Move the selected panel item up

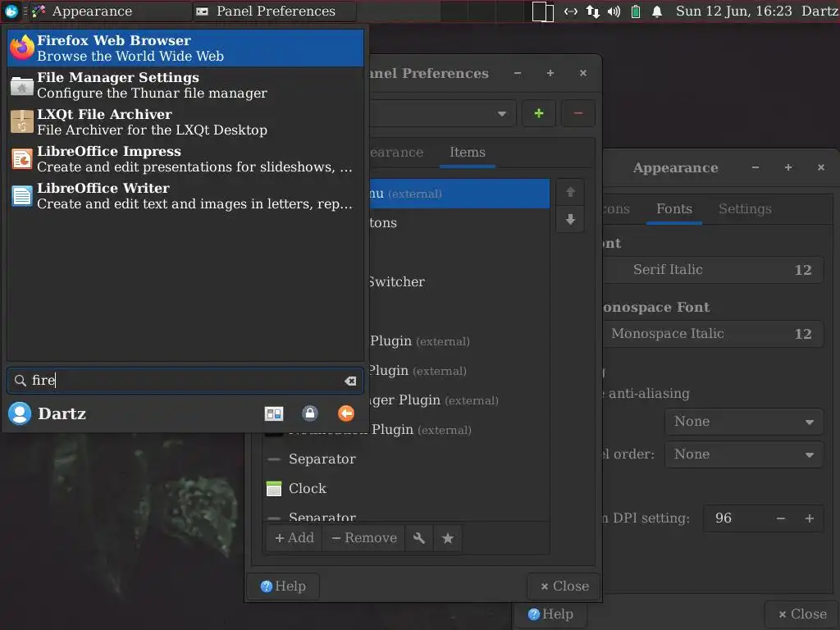(571, 192)
